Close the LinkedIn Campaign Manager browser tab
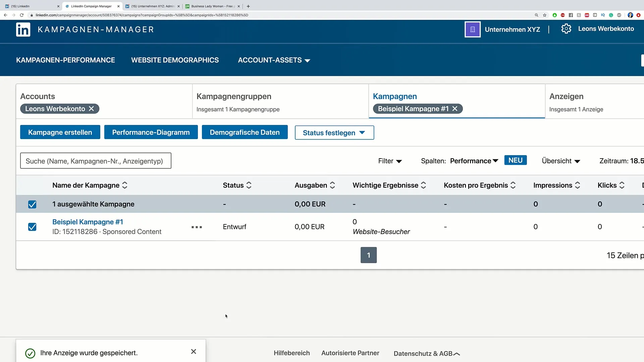 118,6
